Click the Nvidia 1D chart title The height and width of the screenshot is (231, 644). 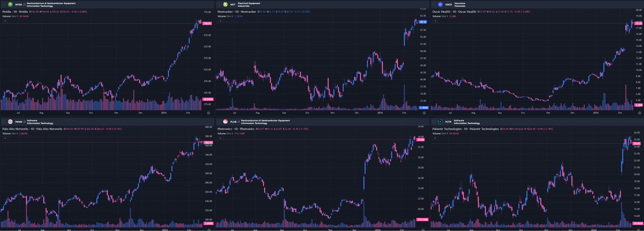[15, 12]
